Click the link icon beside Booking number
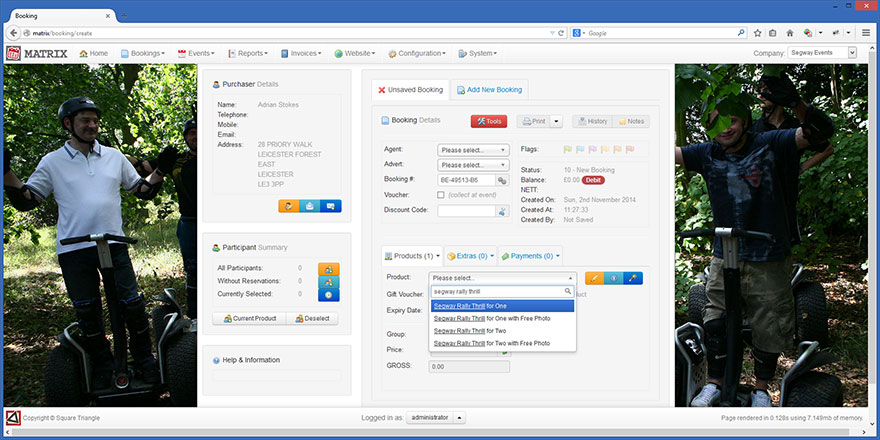This screenshot has height=440, width=880. point(502,180)
